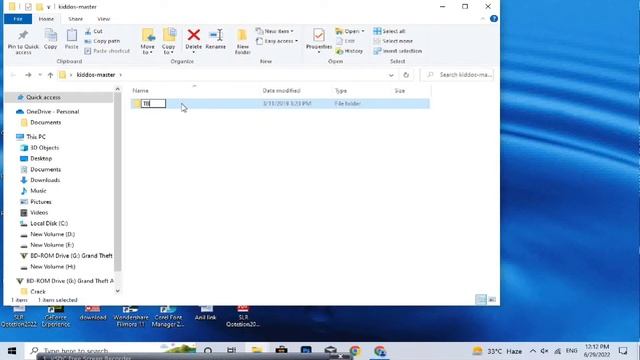
Task: Switch to the Share ribbon tab
Action: click(x=76, y=19)
